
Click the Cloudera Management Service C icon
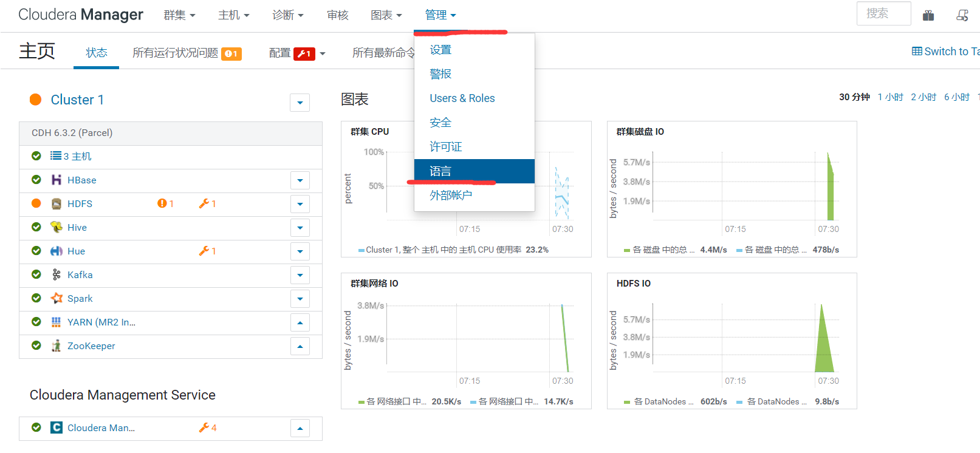[x=57, y=427]
